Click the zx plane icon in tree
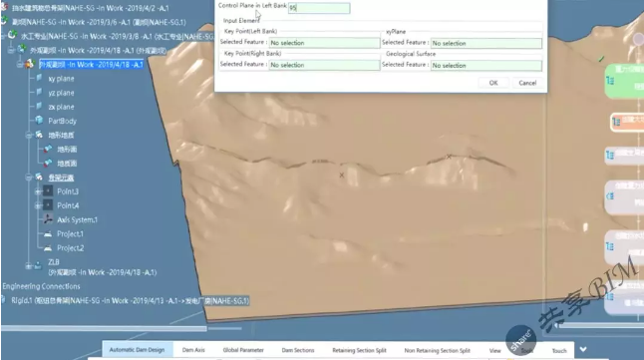 tap(39, 106)
